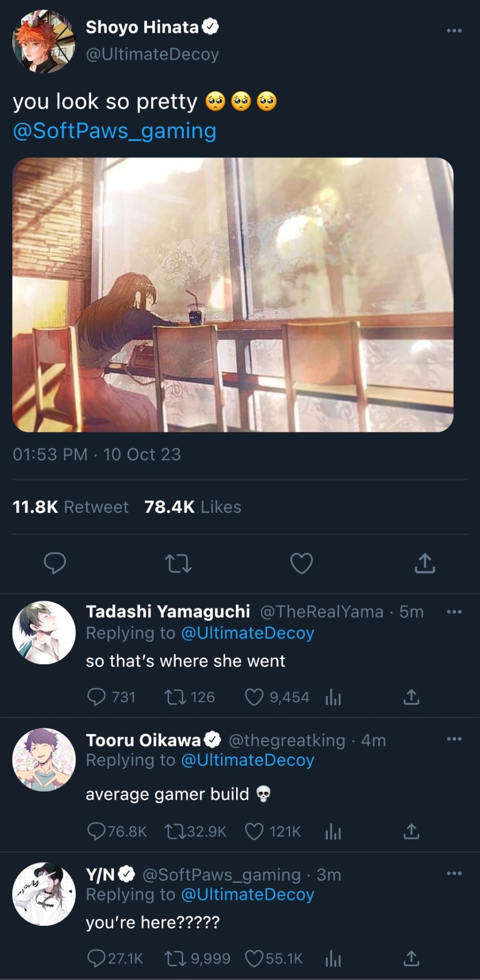Share the main tweet
Screen dimensions: 480x980
424,563
